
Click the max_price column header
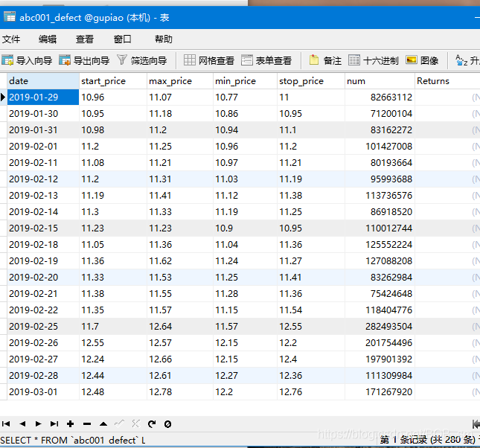180,81
